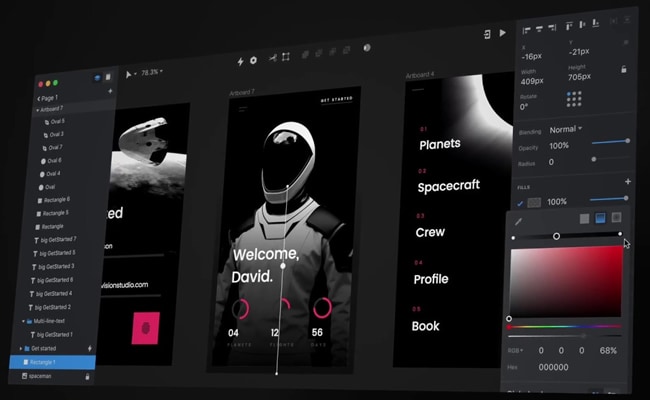Image resolution: width=650 pixels, height=400 pixels.
Task: Click the transform origin dot grid
Action: (x=574, y=99)
